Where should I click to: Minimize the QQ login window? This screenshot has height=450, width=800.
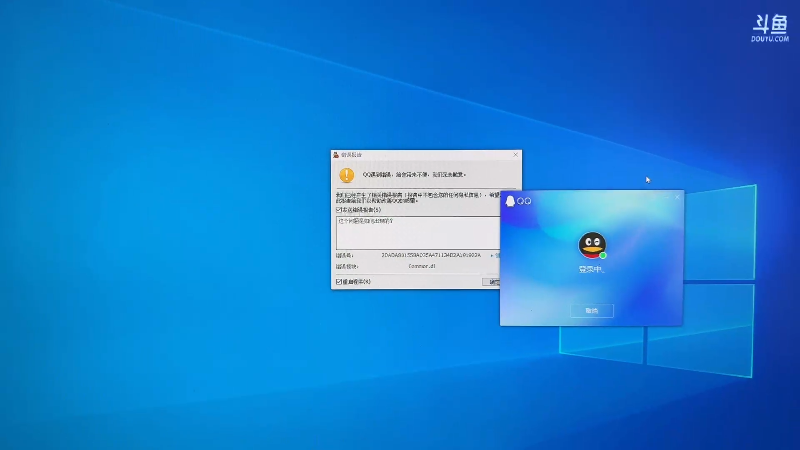(666, 197)
